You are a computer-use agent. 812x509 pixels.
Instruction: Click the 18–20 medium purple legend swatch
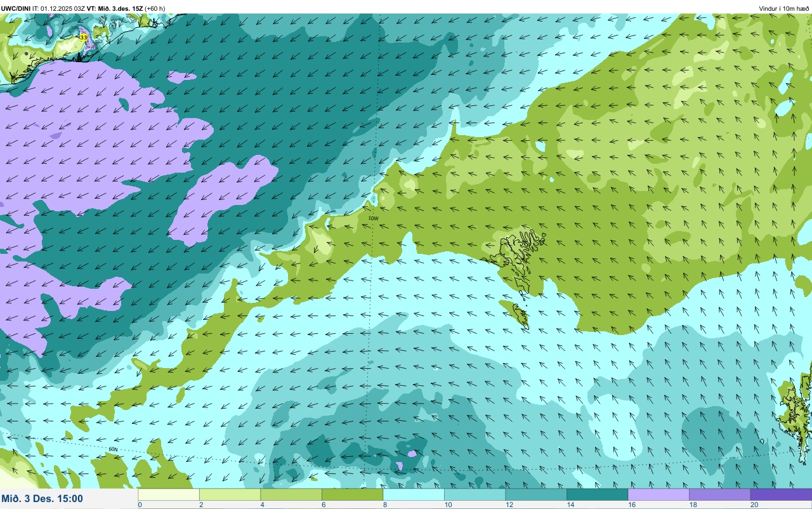click(x=719, y=494)
